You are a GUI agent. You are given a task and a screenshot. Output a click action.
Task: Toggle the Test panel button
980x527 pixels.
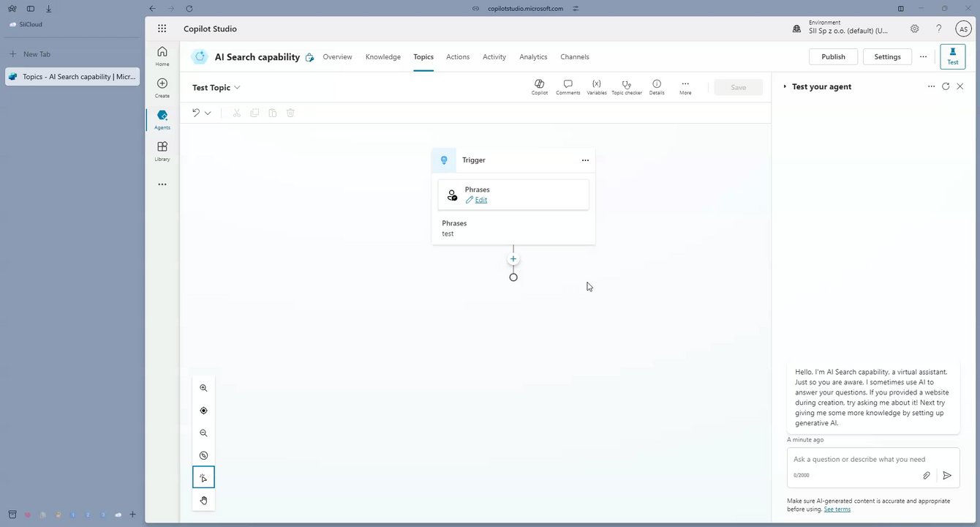(x=953, y=56)
